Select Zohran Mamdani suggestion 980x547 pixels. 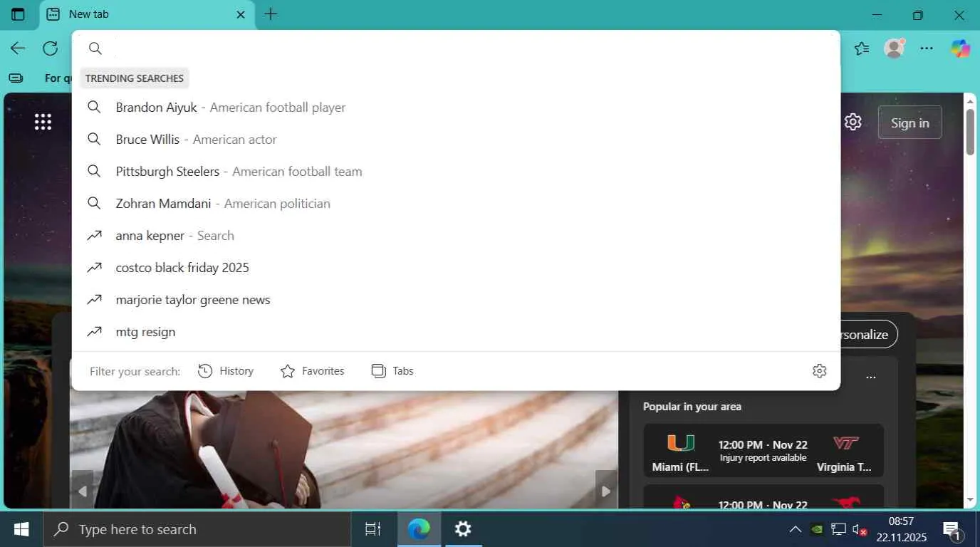(x=456, y=204)
